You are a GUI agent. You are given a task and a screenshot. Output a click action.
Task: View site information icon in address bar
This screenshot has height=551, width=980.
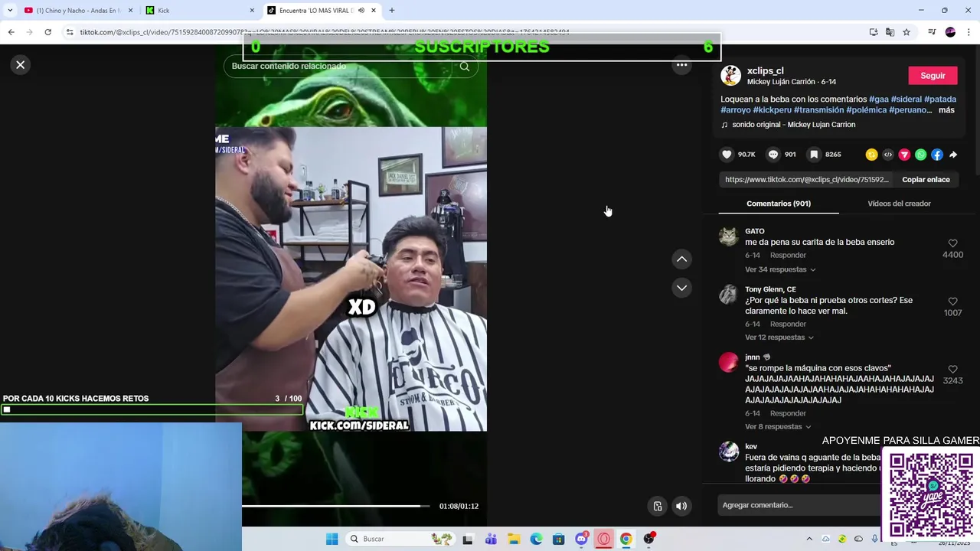click(70, 32)
